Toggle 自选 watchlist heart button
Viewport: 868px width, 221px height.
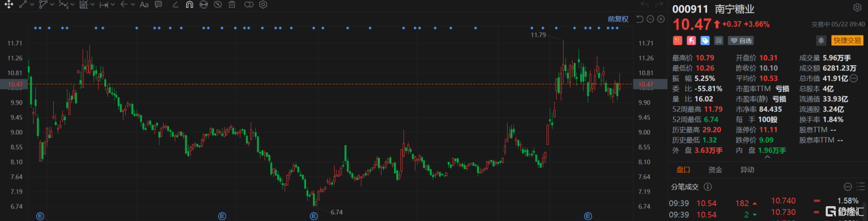(x=740, y=41)
